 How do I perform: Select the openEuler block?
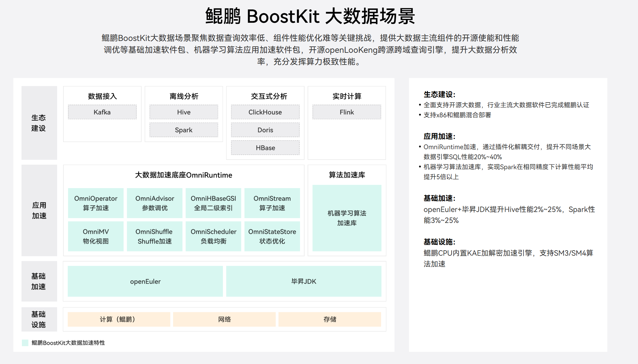coord(145,281)
